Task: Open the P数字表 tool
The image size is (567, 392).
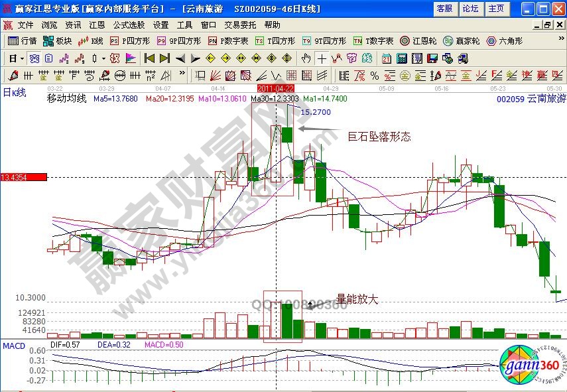Action: tap(228, 41)
